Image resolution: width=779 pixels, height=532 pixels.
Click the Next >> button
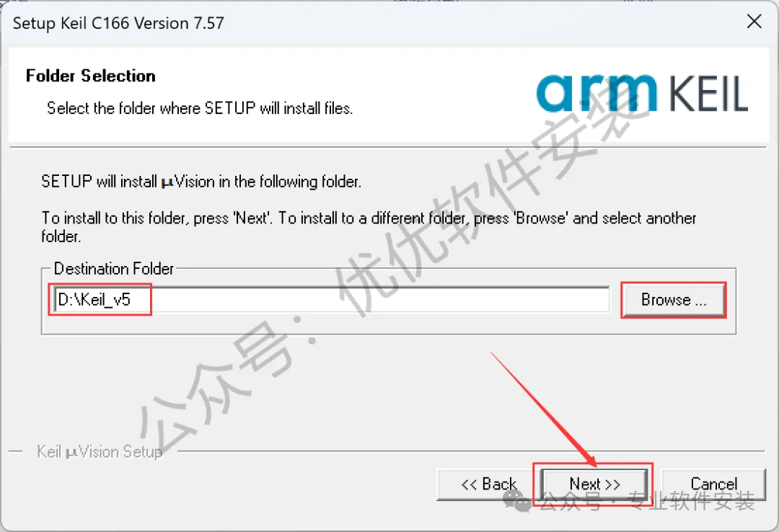[x=594, y=484]
